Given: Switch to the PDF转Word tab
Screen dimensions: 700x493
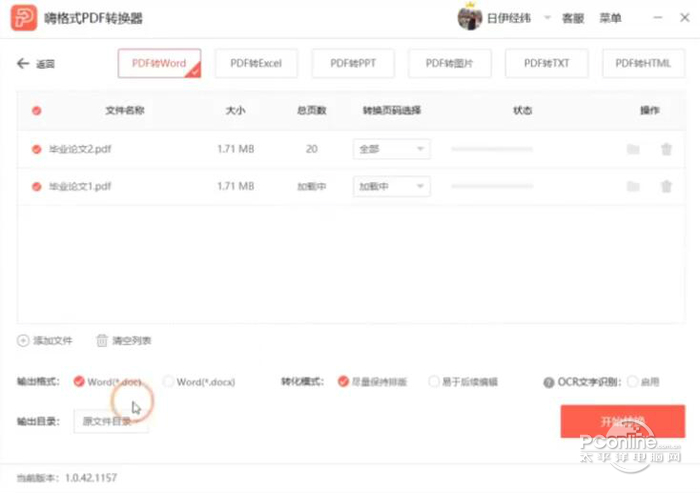Looking at the screenshot, I should [x=159, y=63].
